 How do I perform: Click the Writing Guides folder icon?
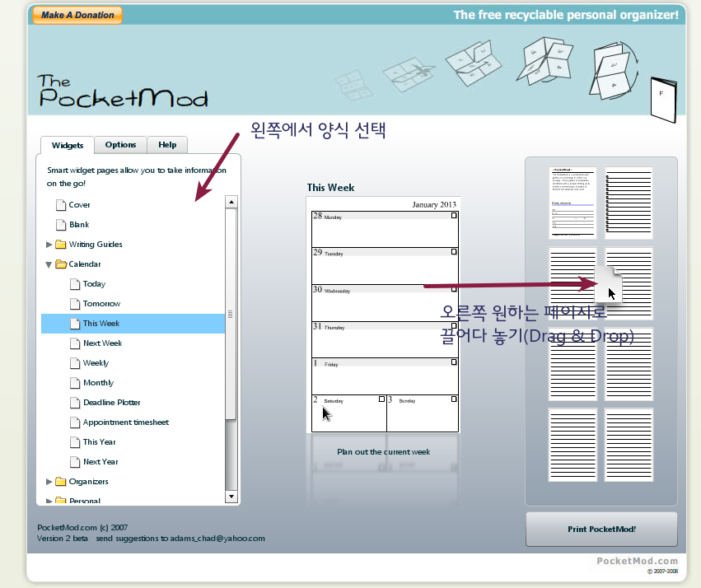(60, 245)
